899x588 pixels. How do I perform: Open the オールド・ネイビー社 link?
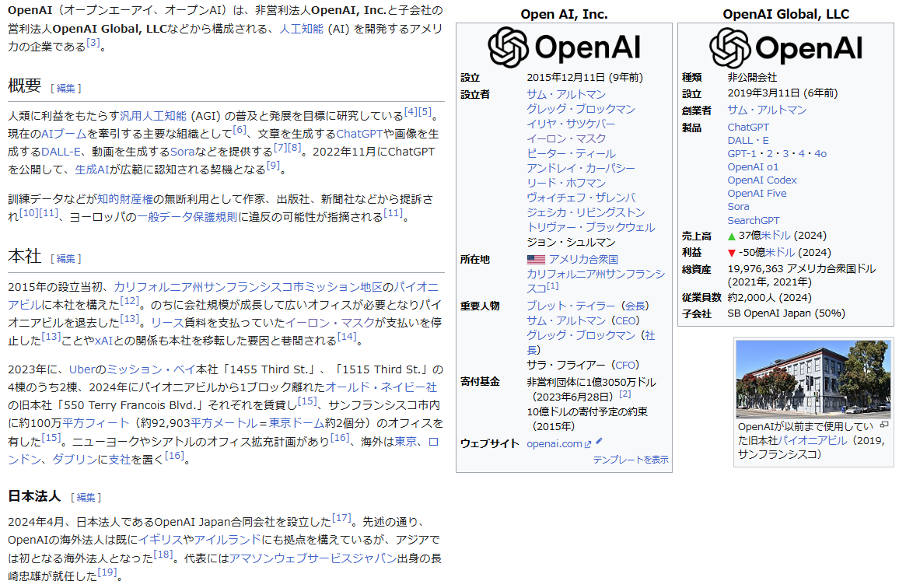tap(381, 388)
